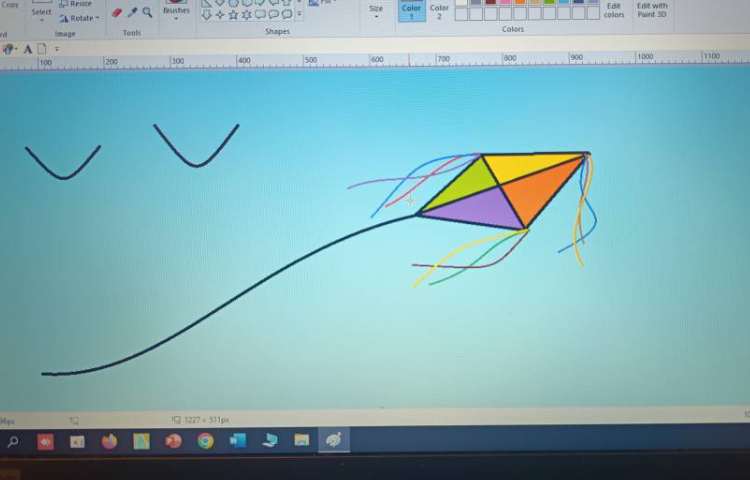Select the Eraser tool
This screenshot has height=480, width=750.
117,13
